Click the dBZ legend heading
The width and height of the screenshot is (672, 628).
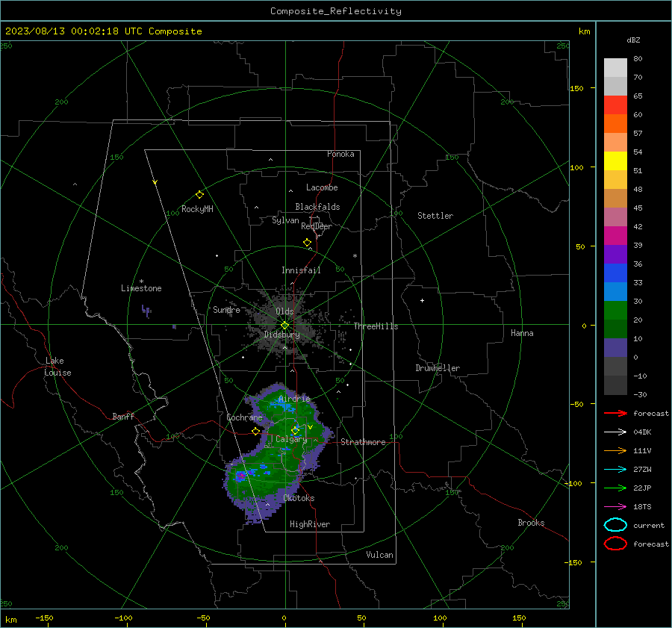point(633,40)
